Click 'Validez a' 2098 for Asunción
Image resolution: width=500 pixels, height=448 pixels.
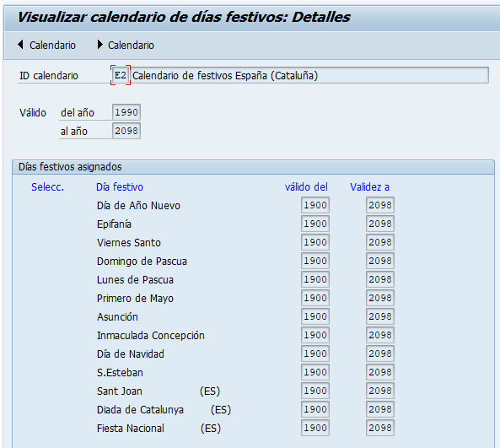380,316
